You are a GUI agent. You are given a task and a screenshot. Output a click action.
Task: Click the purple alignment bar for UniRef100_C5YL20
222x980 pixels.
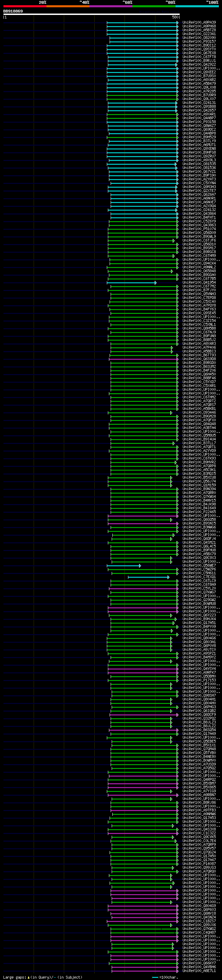click(x=144, y=589)
